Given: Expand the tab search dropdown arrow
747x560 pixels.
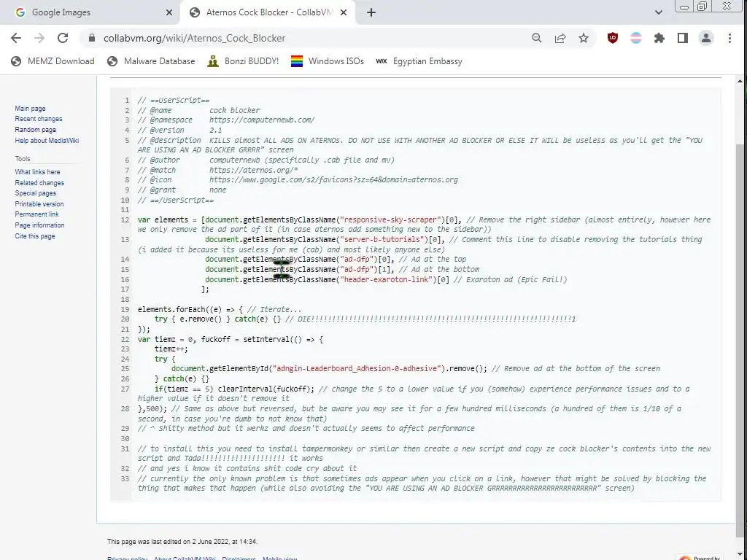Looking at the screenshot, I should (x=659, y=12).
